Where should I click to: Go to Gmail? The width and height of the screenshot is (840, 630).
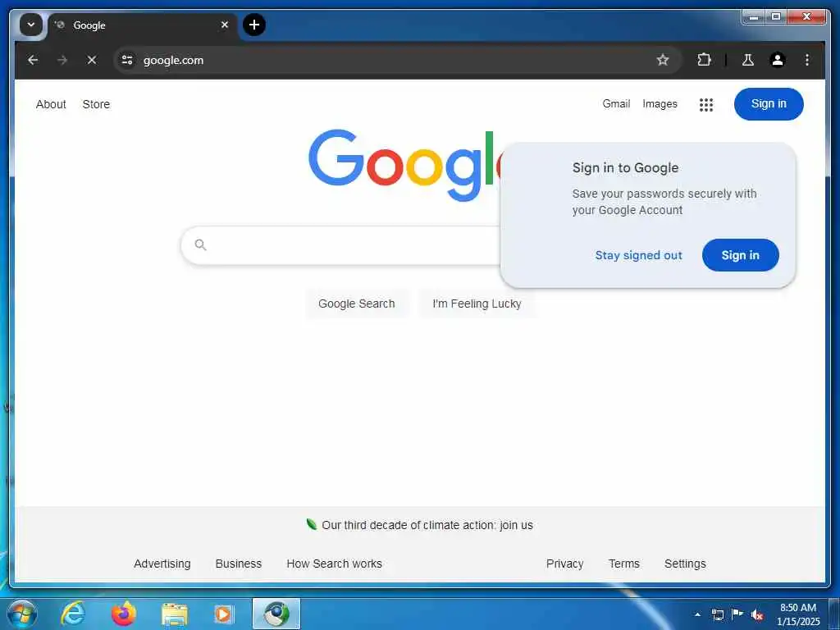point(616,104)
